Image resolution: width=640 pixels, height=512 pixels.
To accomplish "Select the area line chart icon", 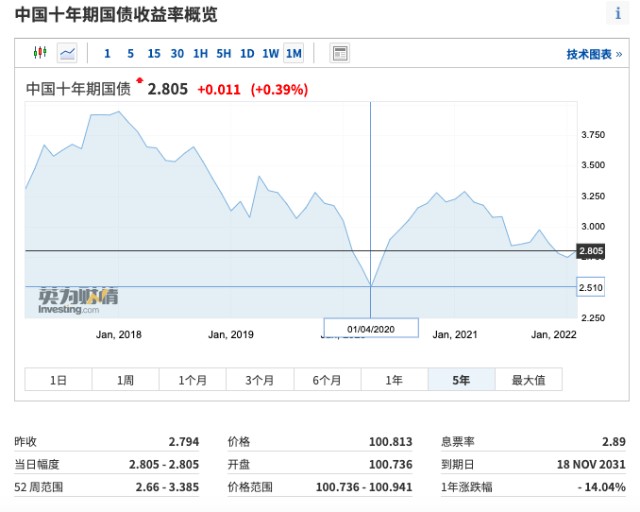I will [67, 53].
